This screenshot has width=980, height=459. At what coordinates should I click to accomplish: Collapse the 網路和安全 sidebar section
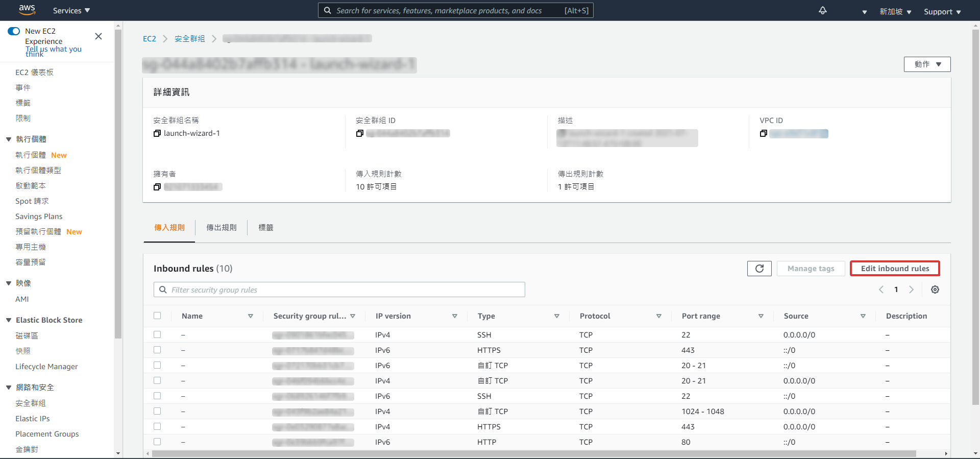(x=9, y=388)
